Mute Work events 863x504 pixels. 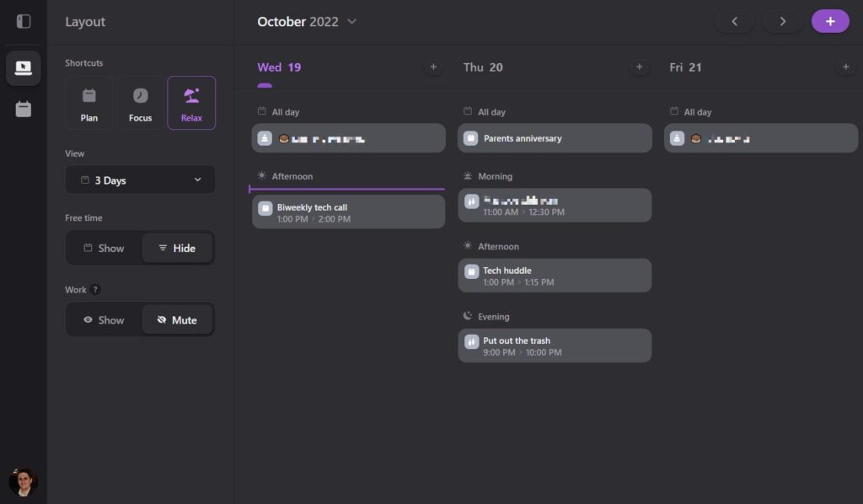click(x=177, y=320)
